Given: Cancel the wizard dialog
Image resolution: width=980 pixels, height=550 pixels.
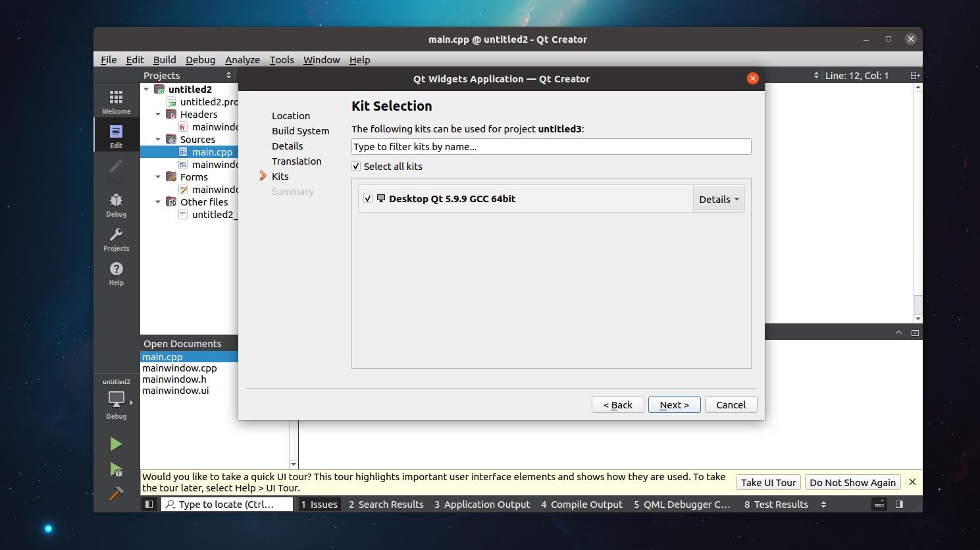Looking at the screenshot, I should click(731, 404).
